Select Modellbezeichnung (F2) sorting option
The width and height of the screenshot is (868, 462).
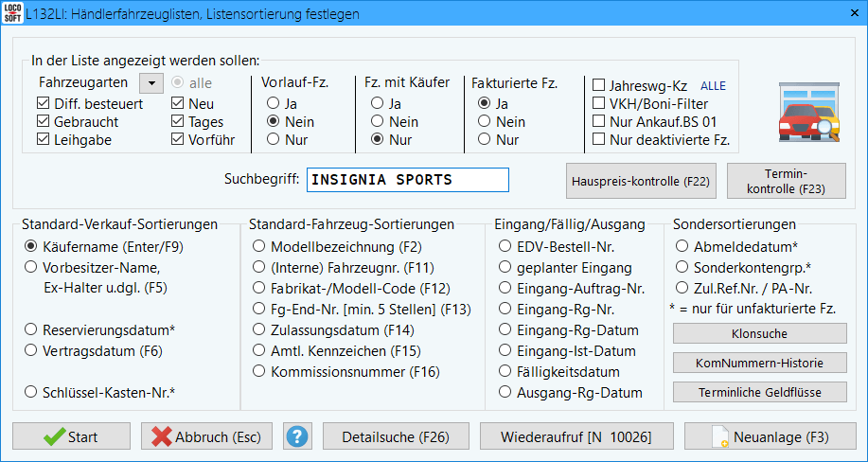(258, 246)
